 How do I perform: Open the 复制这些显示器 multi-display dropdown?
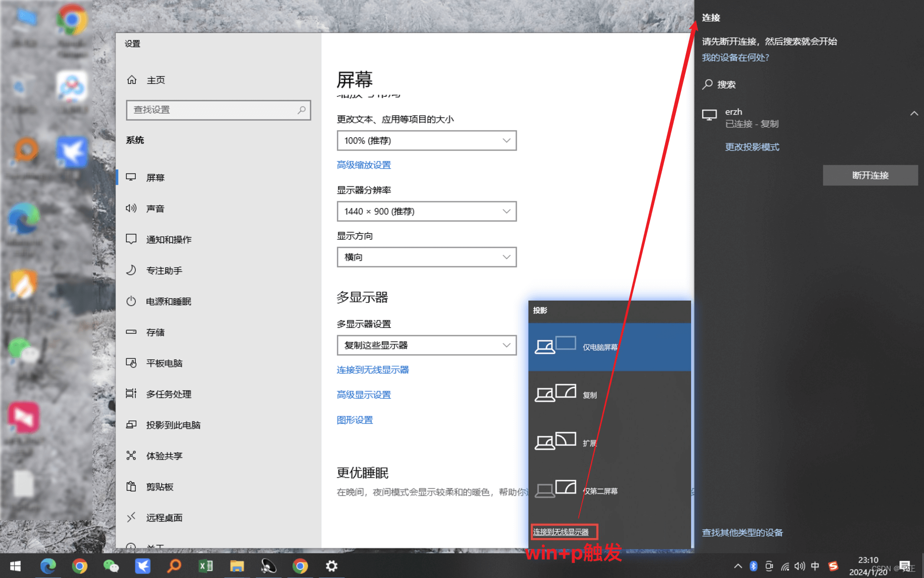(x=426, y=345)
